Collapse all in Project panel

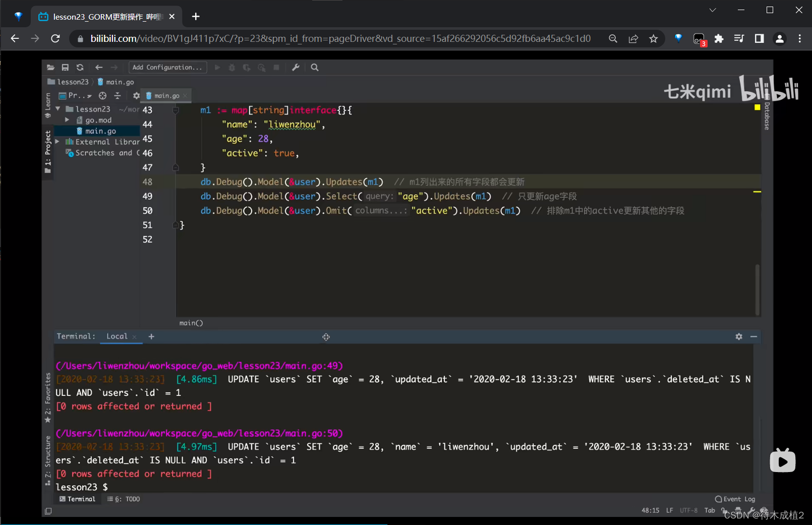click(118, 96)
